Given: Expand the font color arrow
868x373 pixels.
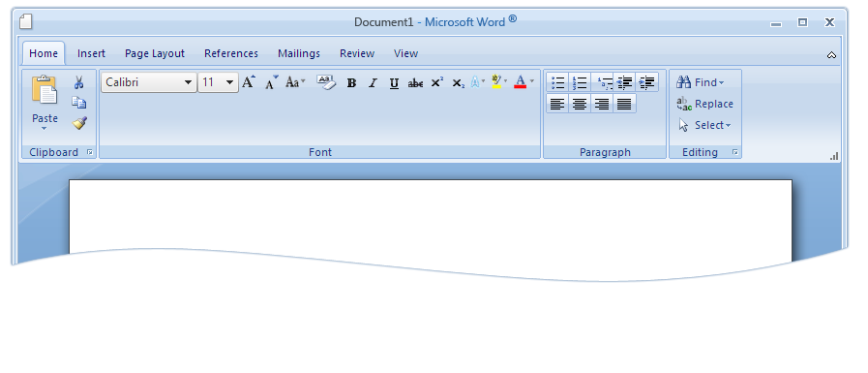Looking at the screenshot, I should 532,81.
